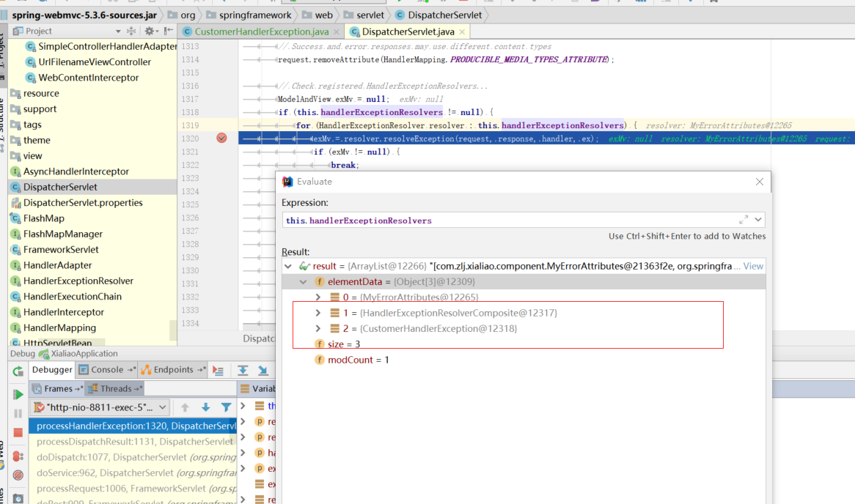Open View Breakpoints double red dot icon

click(18, 456)
